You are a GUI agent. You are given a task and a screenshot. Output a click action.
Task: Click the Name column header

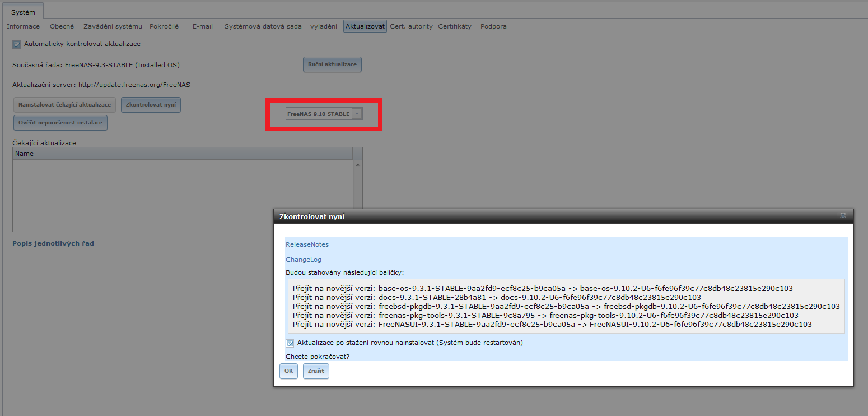[183, 154]
